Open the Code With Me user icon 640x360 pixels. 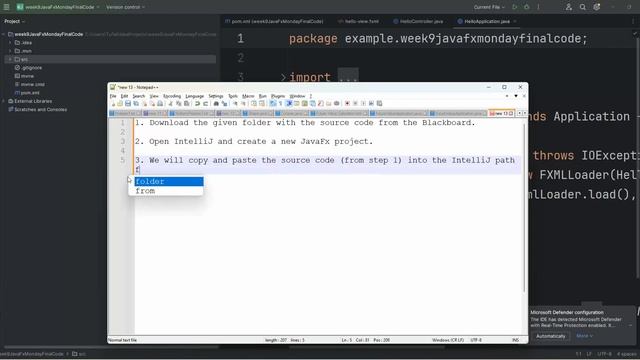569,7
